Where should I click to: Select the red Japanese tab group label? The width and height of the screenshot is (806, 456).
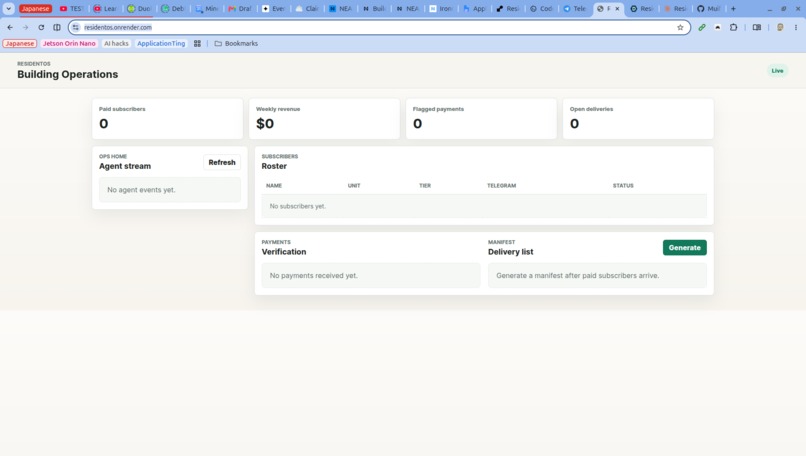pos(35,9)
